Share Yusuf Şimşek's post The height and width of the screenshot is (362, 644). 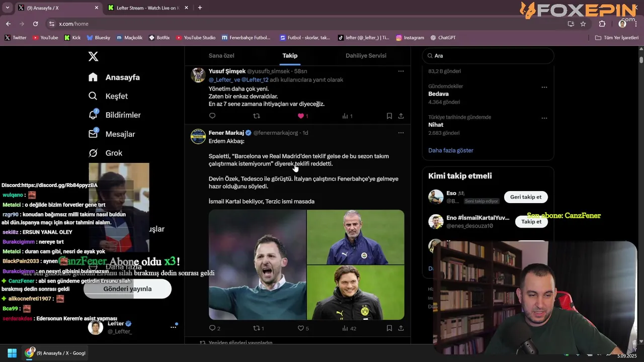401,116
